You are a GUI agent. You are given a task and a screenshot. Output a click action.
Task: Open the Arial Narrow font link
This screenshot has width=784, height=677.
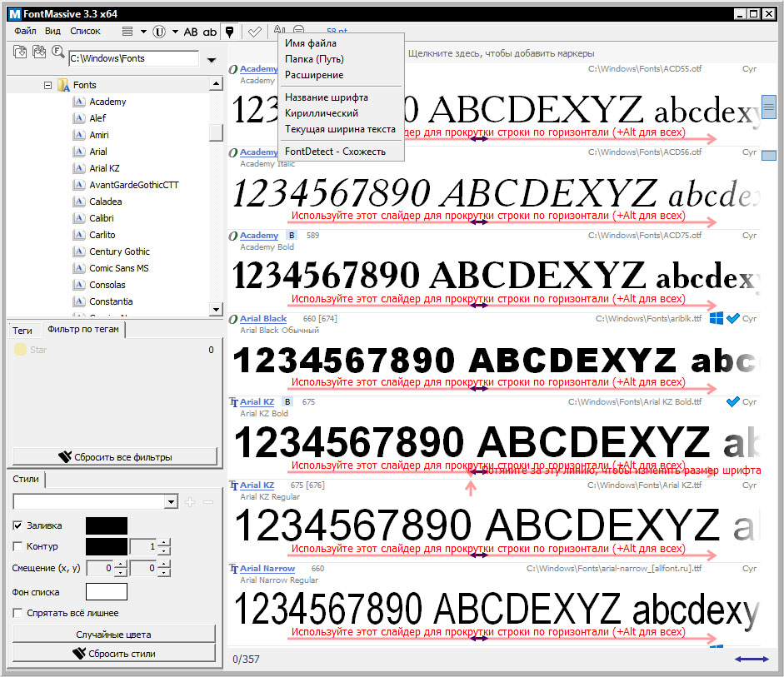point(267,569)
